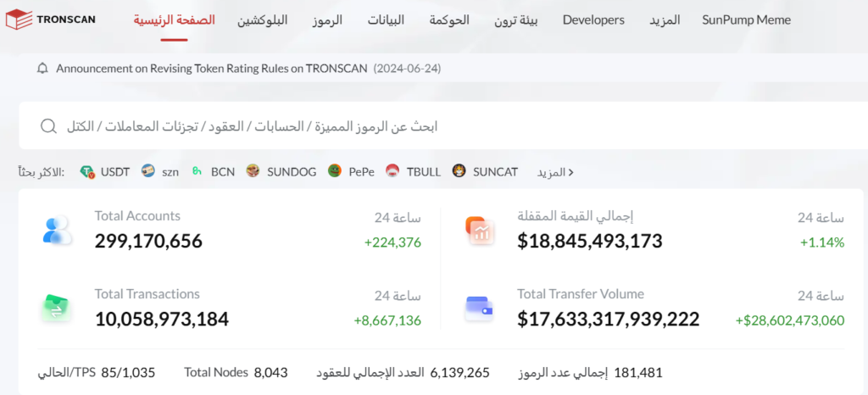The height and width of the screenshot is (395, 868).
Task: Open the المزيد menu in the navbar
Action: pos(665,20)
